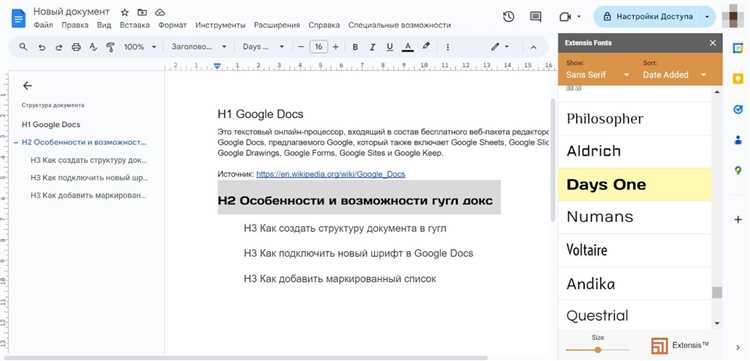Open the font family dropdown
Screen dimensions: 750x361
(263, 47)
